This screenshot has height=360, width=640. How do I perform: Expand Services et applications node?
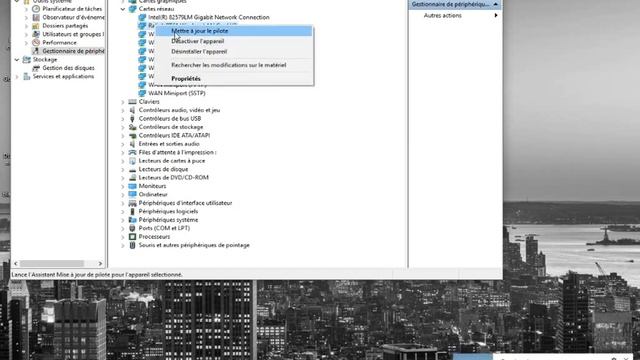tap(17, 76)
